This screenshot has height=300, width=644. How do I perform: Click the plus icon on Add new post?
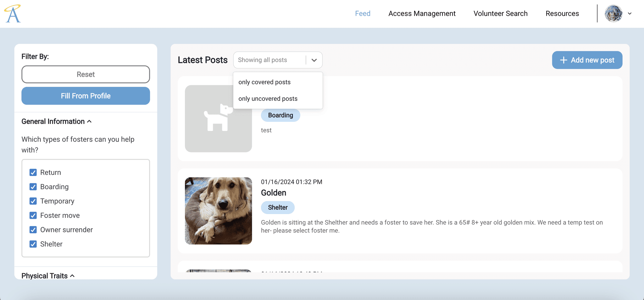563,60
